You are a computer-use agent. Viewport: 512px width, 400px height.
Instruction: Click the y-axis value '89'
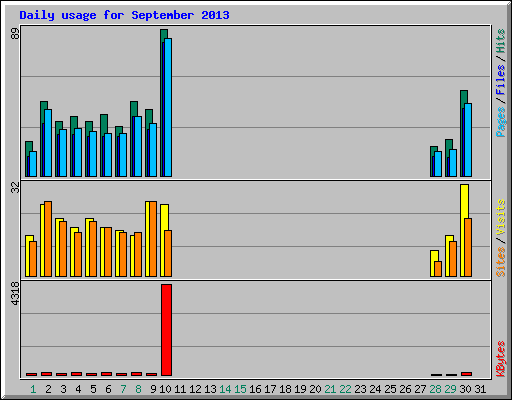click(15, 33)
